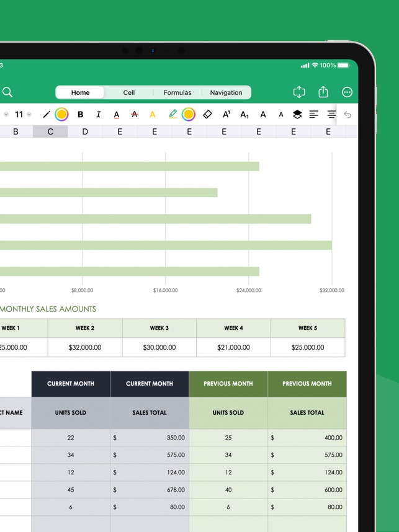Tap the cellular signal bars icon
This screenshot has height=532, width=399.
(x=305, y=65)
